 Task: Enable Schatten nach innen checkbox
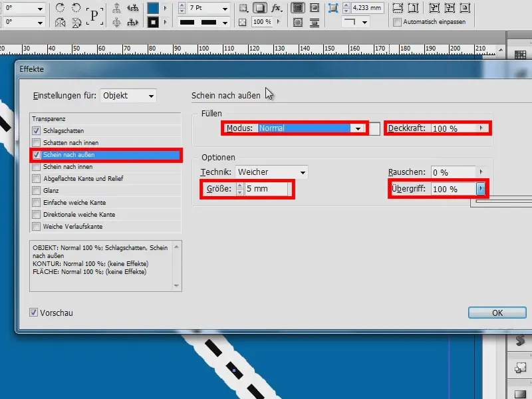click(x=37, y=142)
